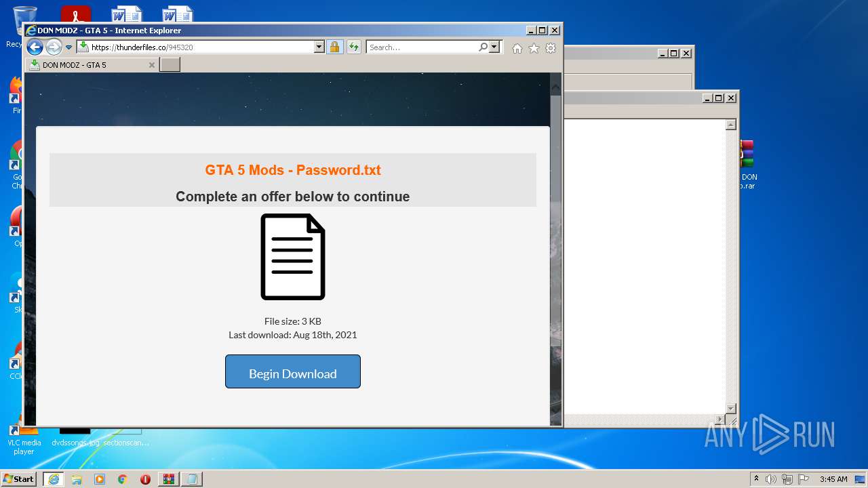The image size is (868, 488).
Task: Maximize the background Notepad window
Action: pyautogui.click(x=719, y=98)
